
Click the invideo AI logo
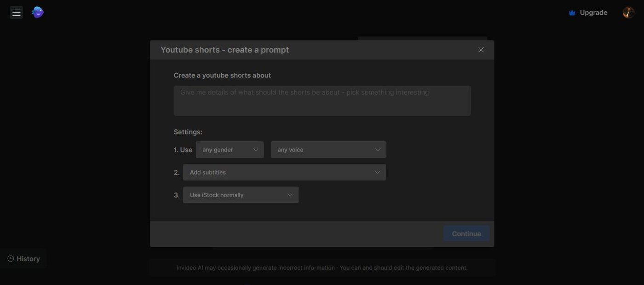click(38, 12)
